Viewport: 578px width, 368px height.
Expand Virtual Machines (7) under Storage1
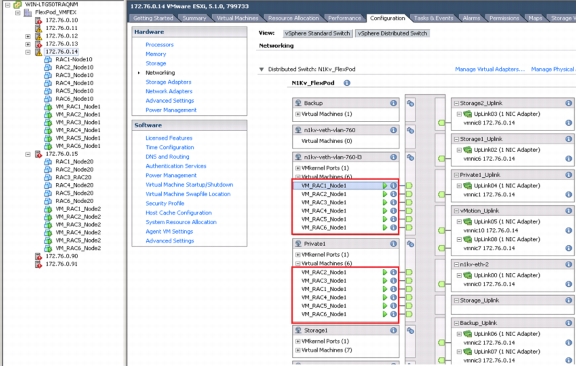[297, 350]
